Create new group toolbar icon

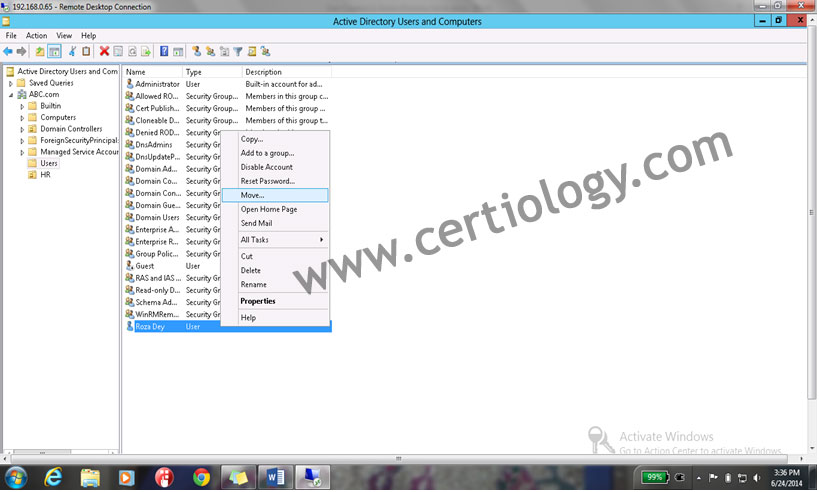click(210, 51)
